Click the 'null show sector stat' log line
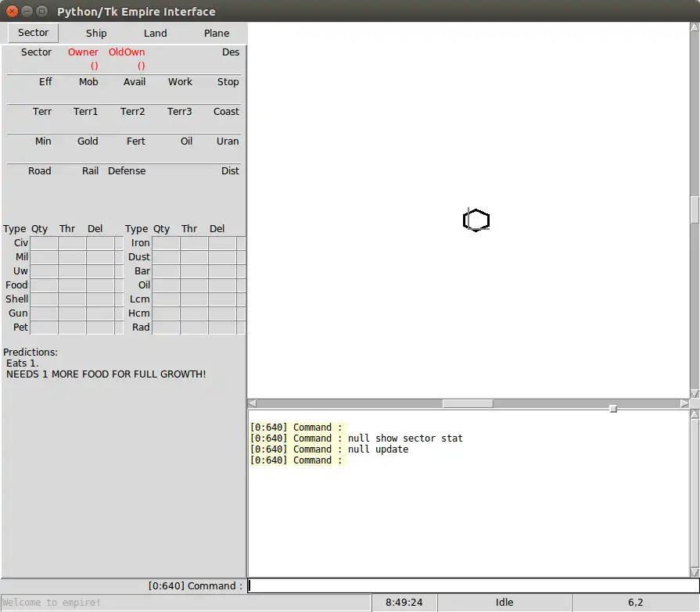The image size is (700, 612). pyautogui.click(x=405, y=438)
